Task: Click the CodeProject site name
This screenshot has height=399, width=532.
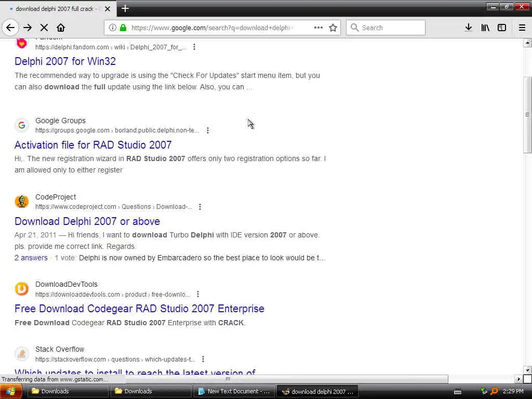Action: tap(56, 197)
